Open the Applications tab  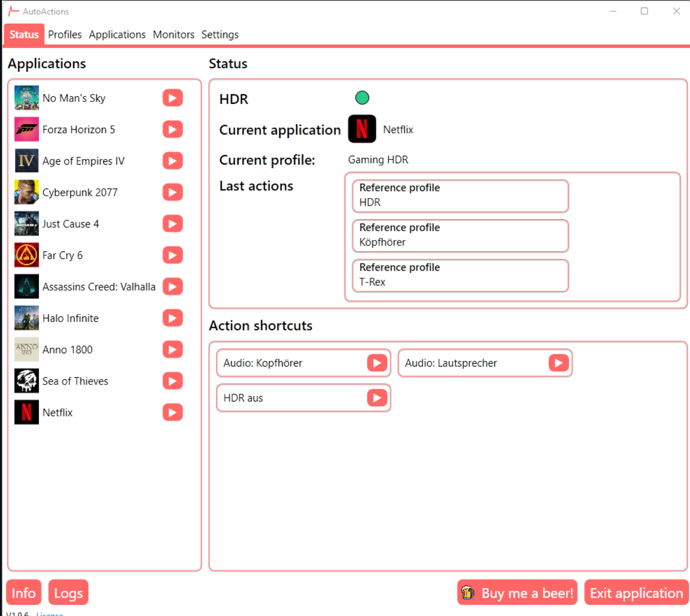(x=117, y=34)
